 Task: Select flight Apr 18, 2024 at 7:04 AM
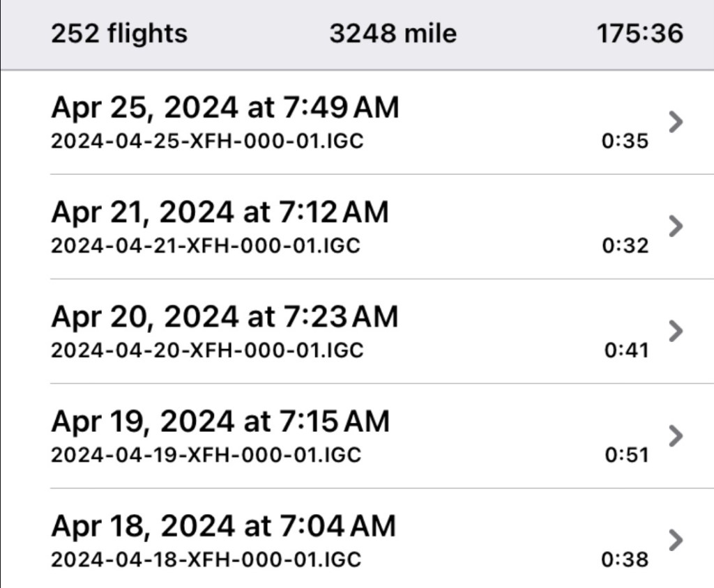[x=223, y=525]
